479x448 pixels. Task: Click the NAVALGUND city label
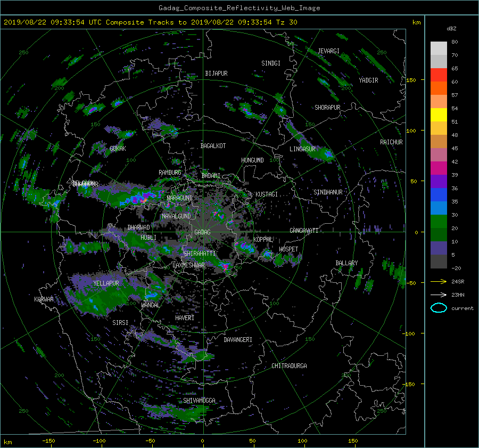176,216
